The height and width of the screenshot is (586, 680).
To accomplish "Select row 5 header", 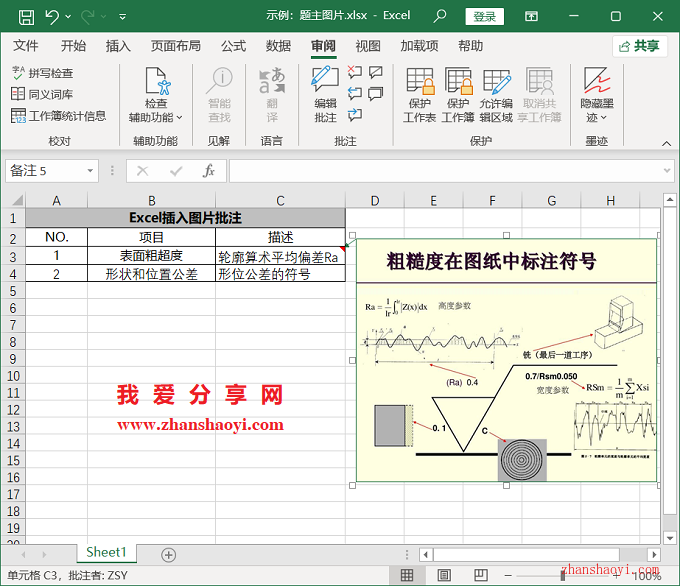I will pos(13,291).
